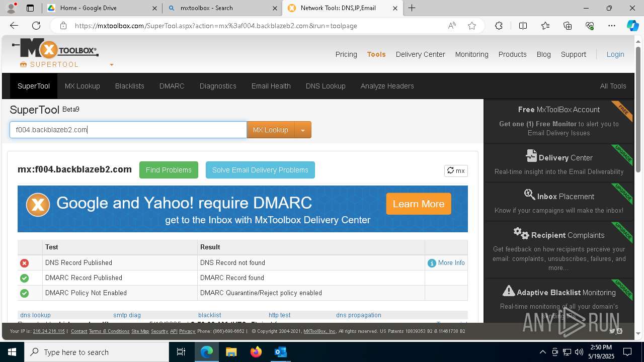
Task: Launch Firefox from taskbar
Action: 256,352
